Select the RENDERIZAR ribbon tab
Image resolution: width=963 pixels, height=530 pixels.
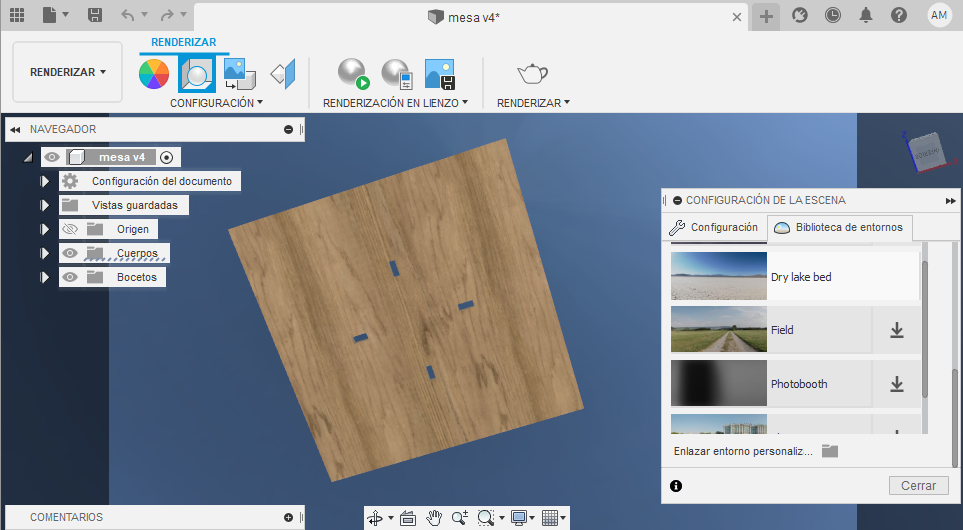point(184,42)
